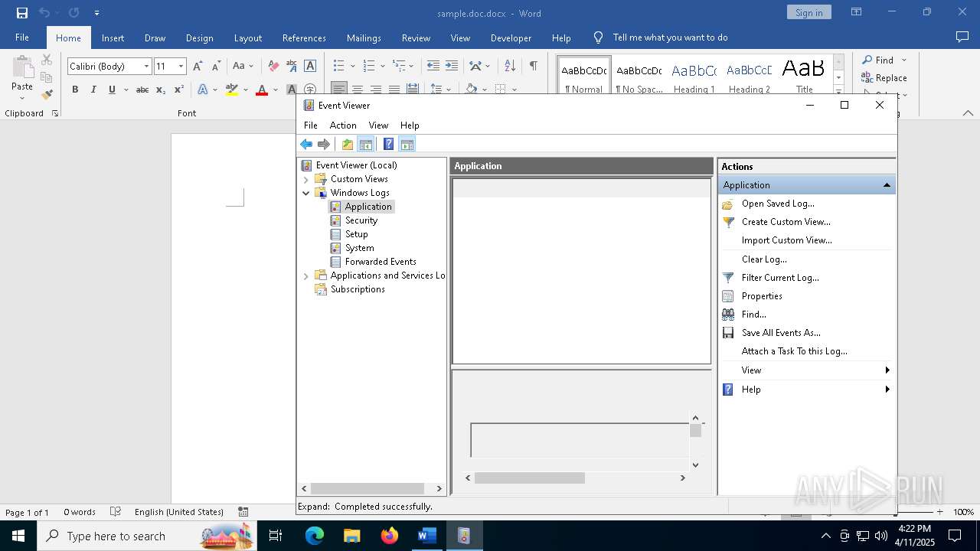Collapse the Windows Logs tree node
980x551 pixels.
tap(306, 193)
